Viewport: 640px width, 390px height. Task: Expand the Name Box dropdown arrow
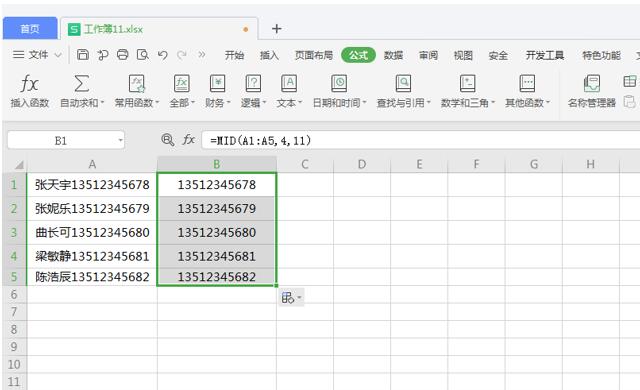coord(120,140)
